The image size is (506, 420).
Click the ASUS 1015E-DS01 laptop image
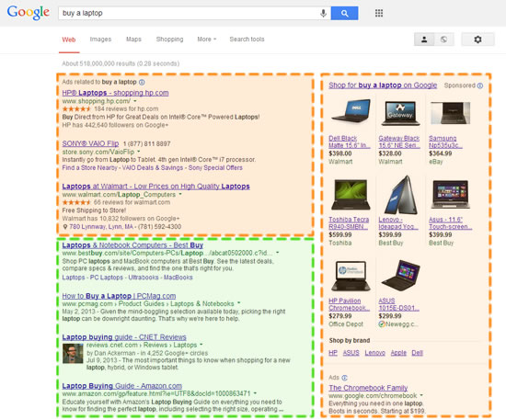[400, 276]
